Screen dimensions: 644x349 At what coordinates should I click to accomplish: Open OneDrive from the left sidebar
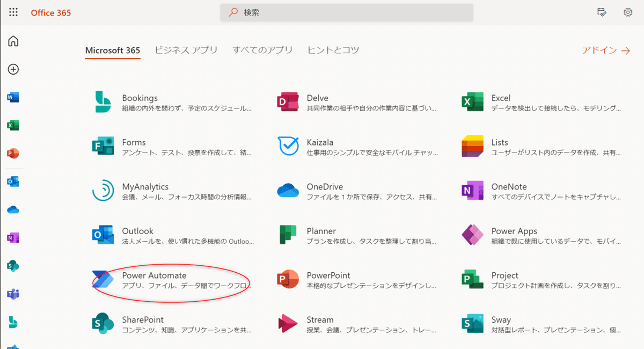13,210
